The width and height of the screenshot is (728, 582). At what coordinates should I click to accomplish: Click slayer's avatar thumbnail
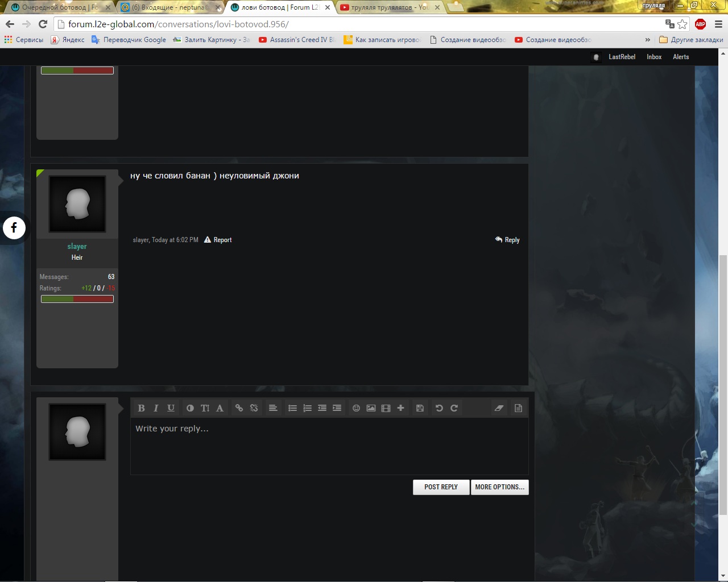[x=77, y=204]
